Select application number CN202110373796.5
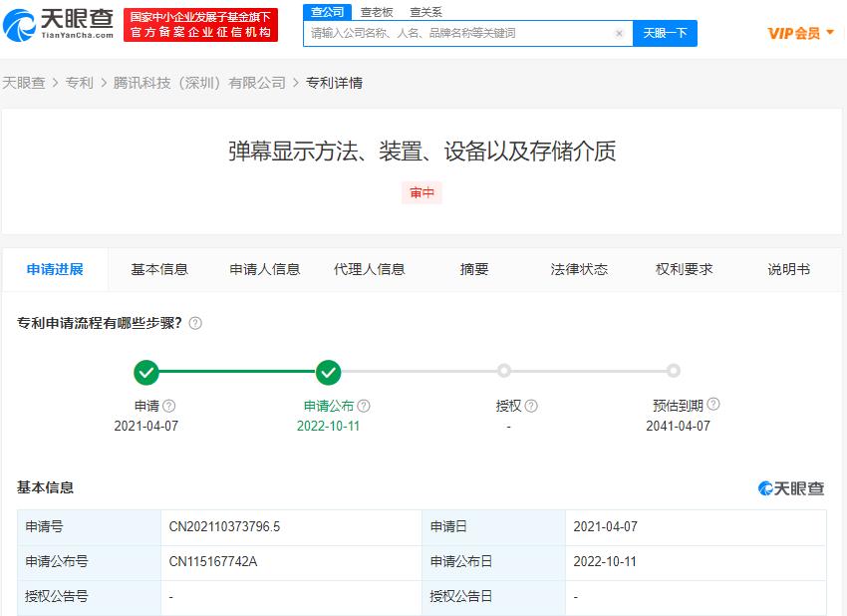This screenshot has height=616, width=847. pyautogui.click(x=225, y=526)
